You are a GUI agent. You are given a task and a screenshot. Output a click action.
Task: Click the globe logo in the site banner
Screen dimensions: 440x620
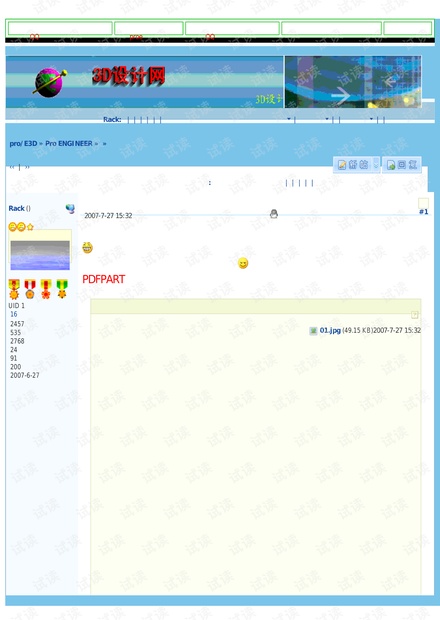(x=49, y=83)
